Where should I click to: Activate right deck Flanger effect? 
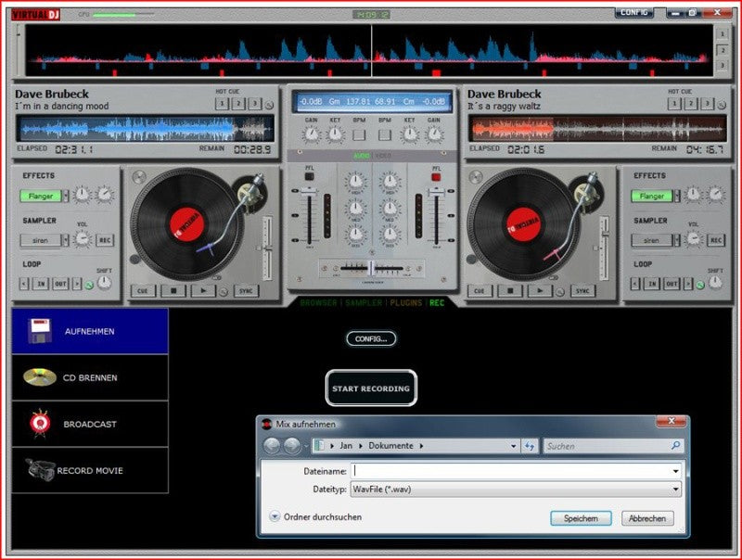coord(652,196)
